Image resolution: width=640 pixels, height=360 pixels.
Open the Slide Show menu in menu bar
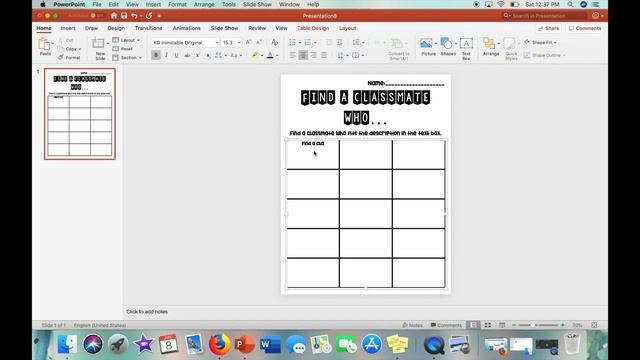point(257,4)
